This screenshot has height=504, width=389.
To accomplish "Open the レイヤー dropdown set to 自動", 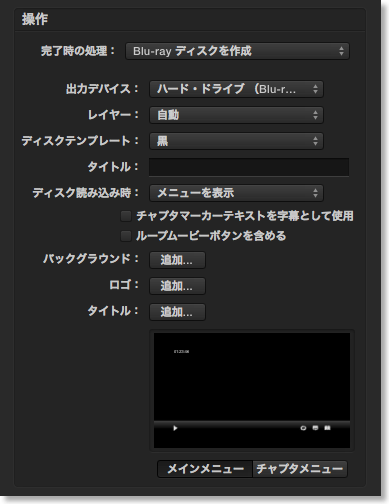I will click(236, 115).
